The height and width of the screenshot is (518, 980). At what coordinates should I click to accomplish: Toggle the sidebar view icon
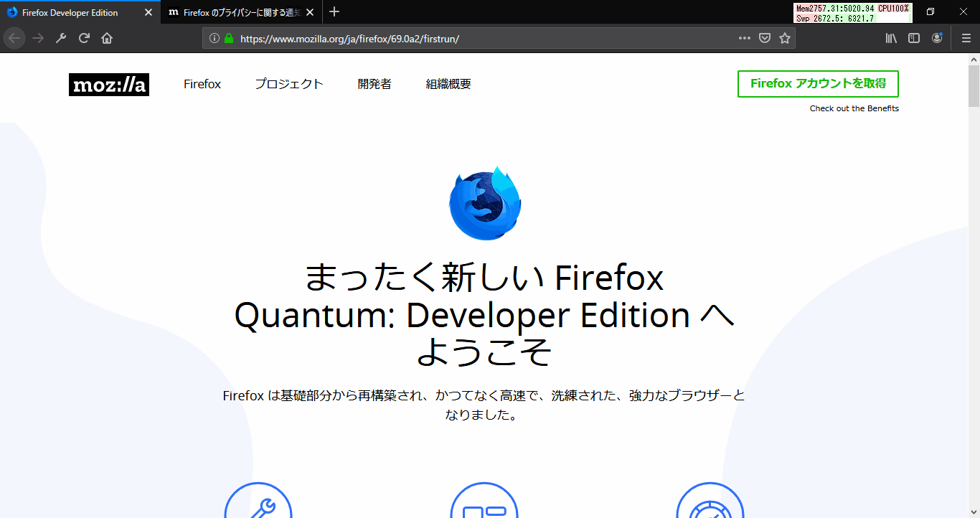pyautogui.click(x=914, y=38)
